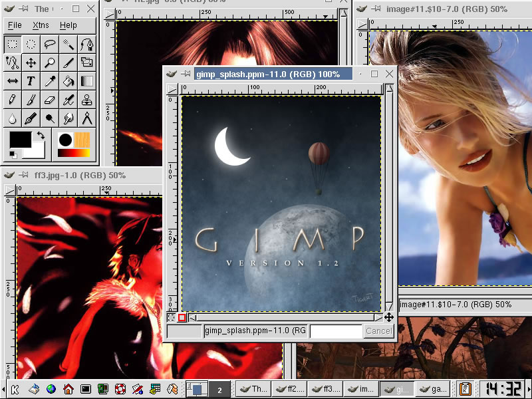Choose the Text tool
Screen dimensions: 532x399
coord(31,81)
